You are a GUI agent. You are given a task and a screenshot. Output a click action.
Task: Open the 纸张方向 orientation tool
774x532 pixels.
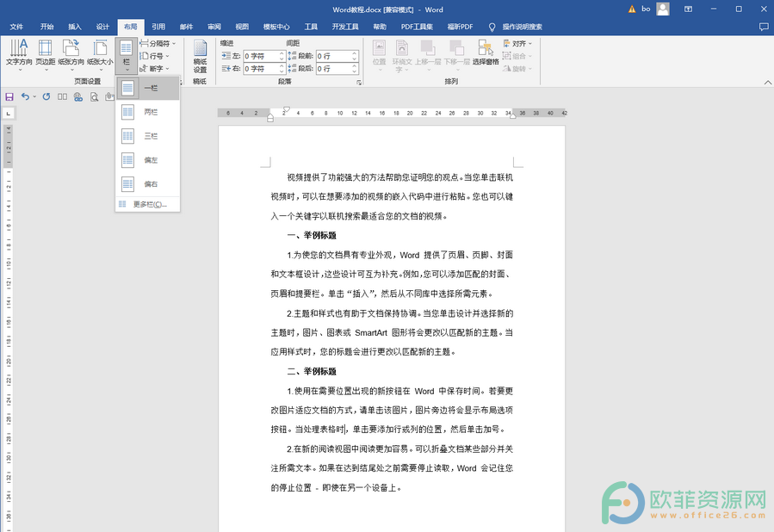coord(71,53)
